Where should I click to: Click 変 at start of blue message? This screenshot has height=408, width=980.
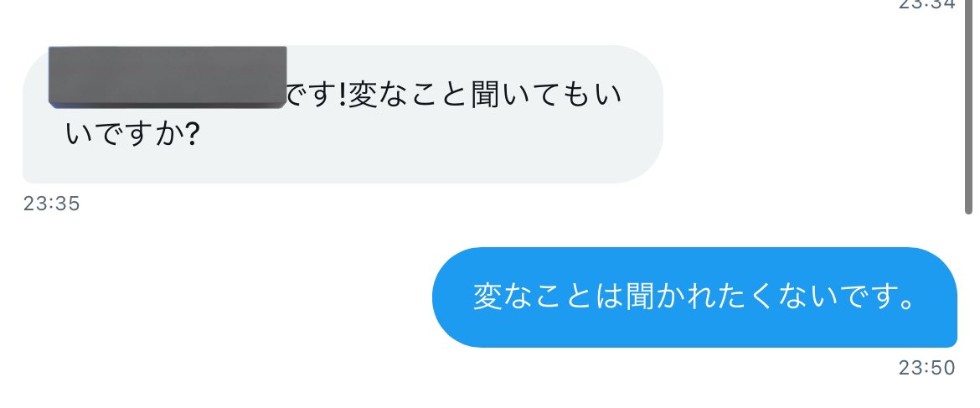point(488,297)
